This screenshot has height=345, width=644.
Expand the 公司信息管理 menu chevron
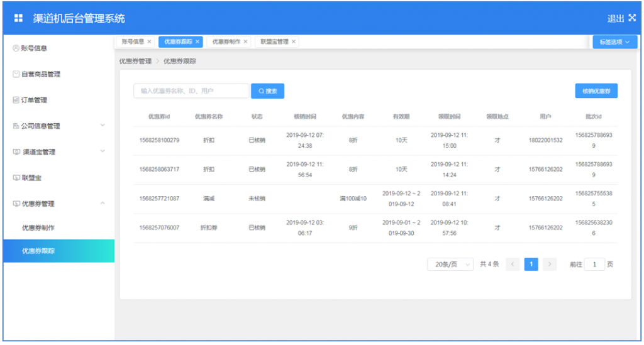tap(103, 125)
